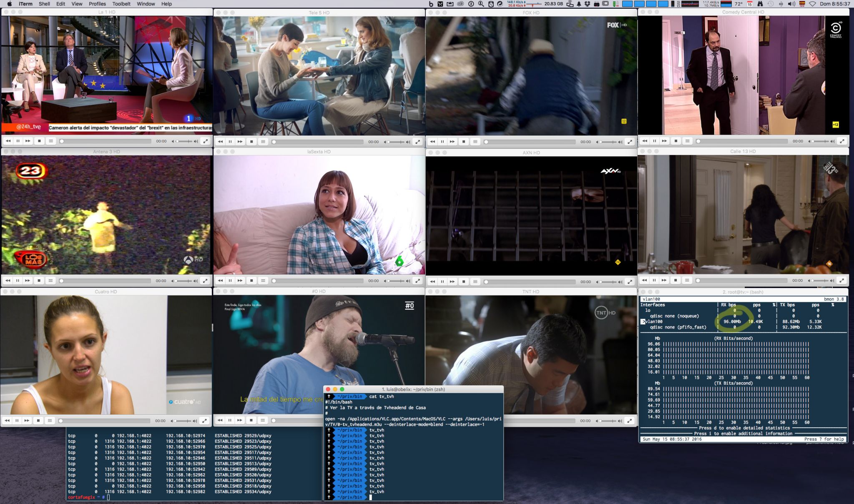The width and height of the screenshot is (854, 504).
Task: Open the Apple menu
Action: 9,4
